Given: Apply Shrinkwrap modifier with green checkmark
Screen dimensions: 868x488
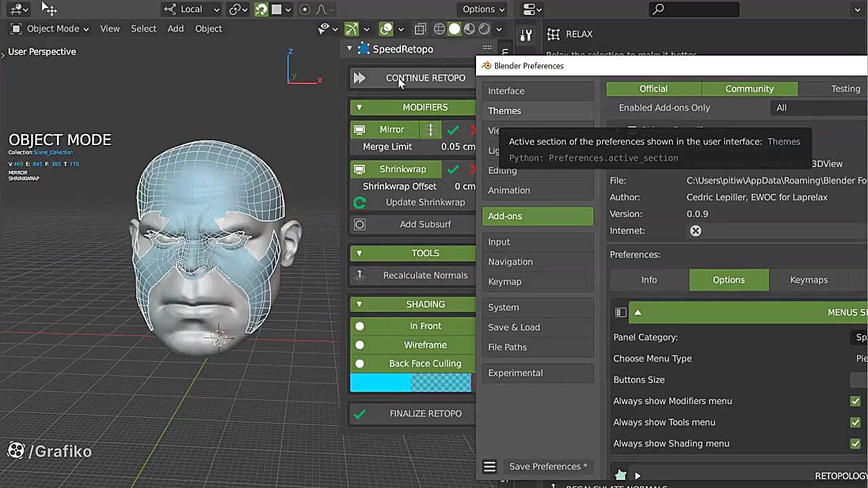Looking at the screenshot, I should [x=453, y=169].
